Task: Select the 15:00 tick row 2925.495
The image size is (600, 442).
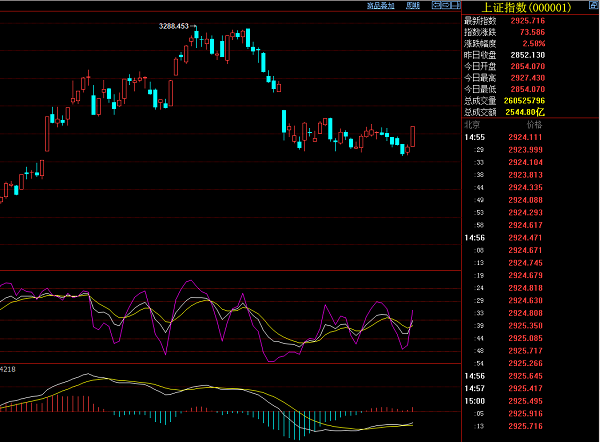Action: coord(504,401)
